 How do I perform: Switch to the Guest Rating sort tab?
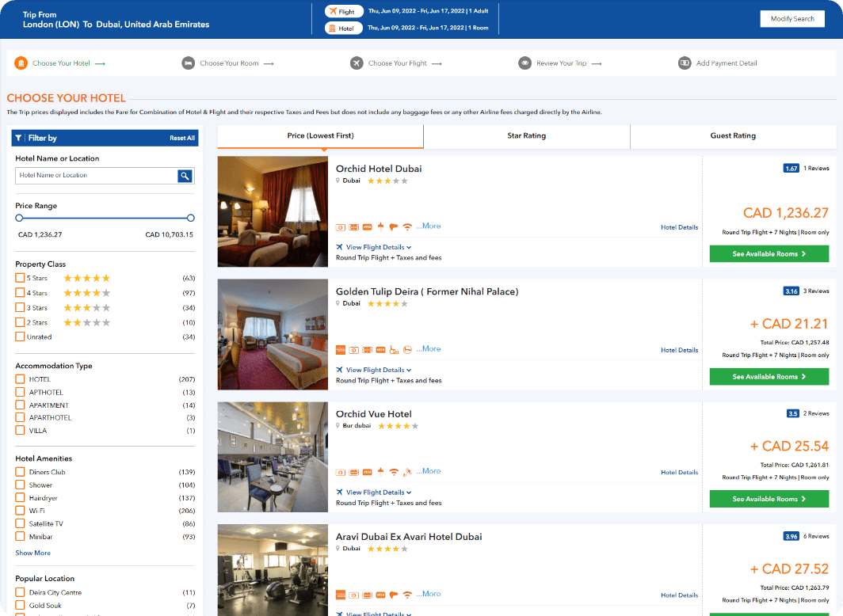tap(733, 136)
